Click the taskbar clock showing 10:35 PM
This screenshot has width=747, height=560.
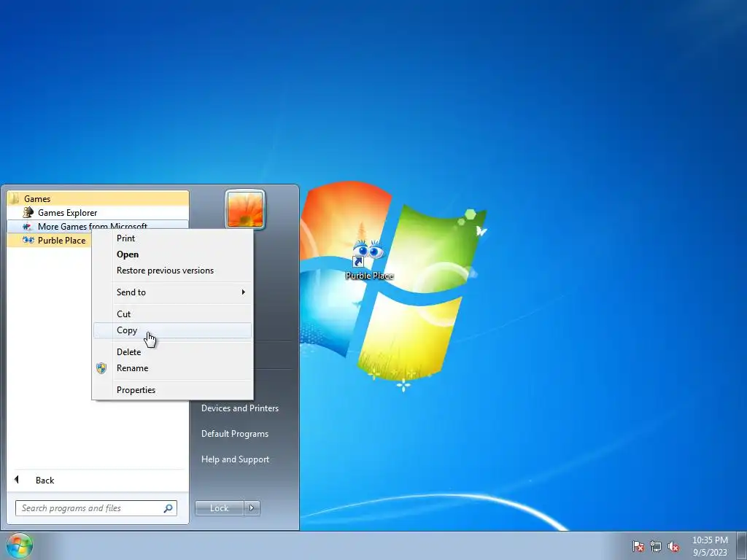[x=710, y=540]
